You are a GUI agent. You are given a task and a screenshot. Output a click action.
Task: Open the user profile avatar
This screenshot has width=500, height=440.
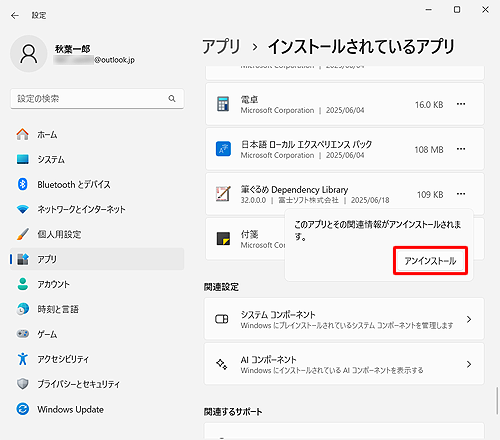coord(29,54)
